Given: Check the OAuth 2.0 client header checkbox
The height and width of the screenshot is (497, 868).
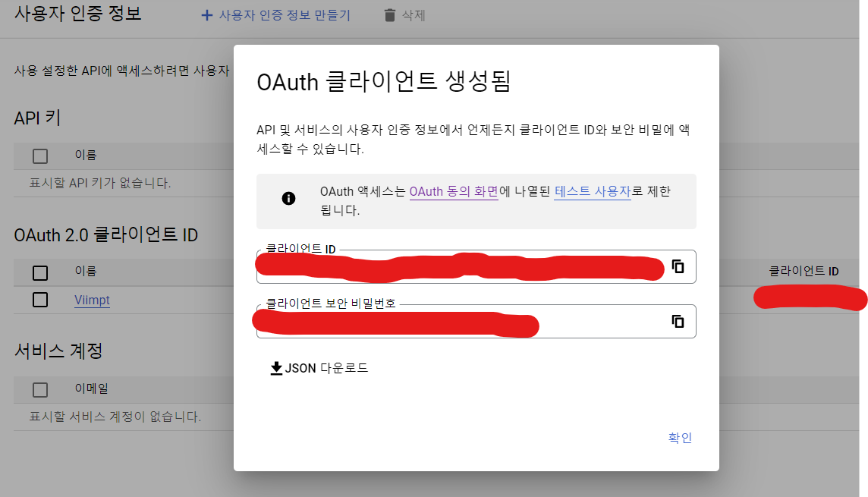Looking at the screenshot, I should [x=40, y=273].
